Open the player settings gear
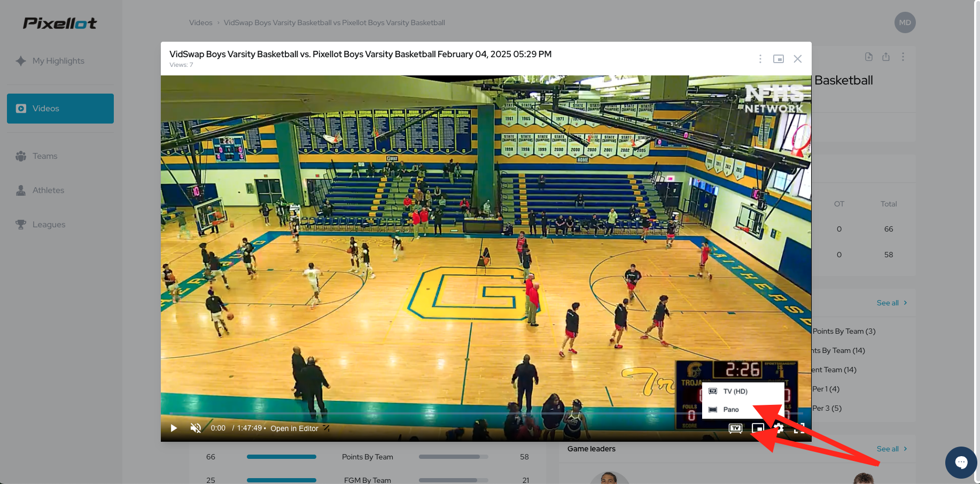Image resolution: width=980 pixels, height=484 pixels. [x=779, y=428]
